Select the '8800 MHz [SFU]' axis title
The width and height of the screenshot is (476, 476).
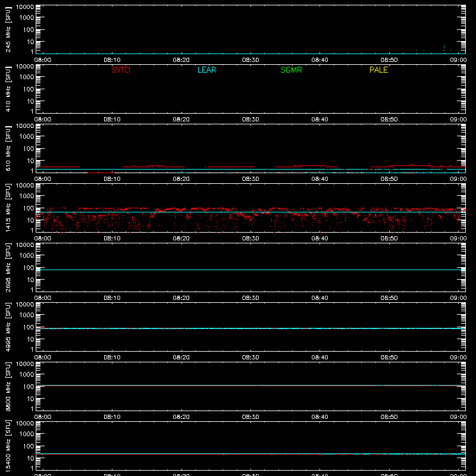tap(8, 386)
